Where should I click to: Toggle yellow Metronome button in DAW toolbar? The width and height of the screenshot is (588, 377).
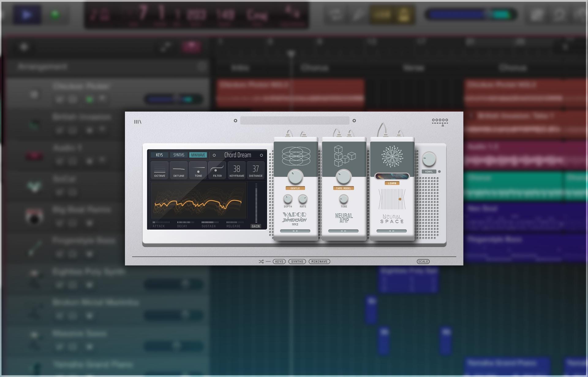[404, 14]
